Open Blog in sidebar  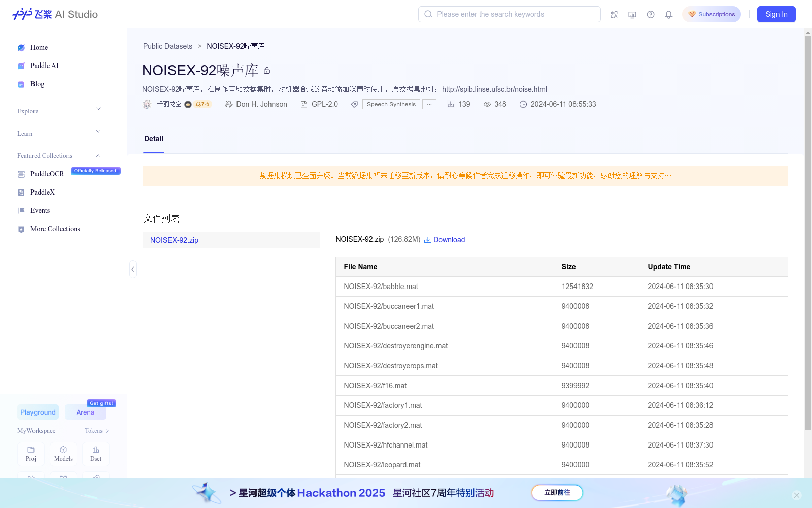[x=37, y=84]
